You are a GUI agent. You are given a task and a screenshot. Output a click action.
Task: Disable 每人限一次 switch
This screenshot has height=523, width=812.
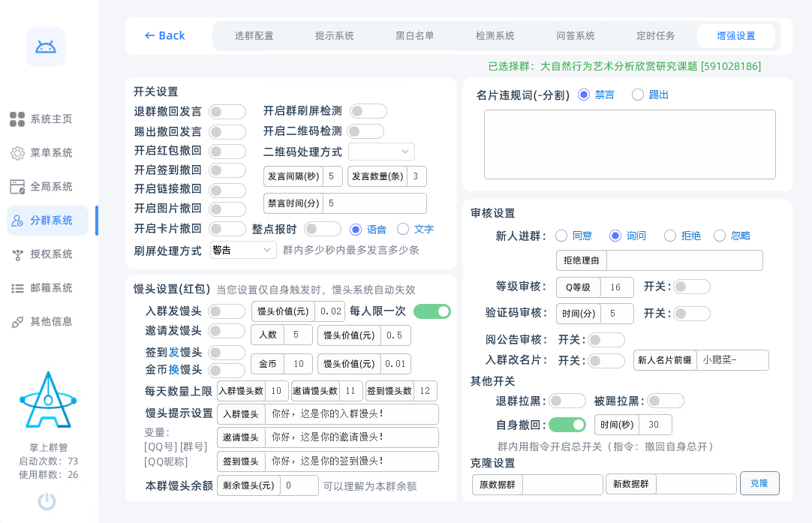[x=432, y=311]
